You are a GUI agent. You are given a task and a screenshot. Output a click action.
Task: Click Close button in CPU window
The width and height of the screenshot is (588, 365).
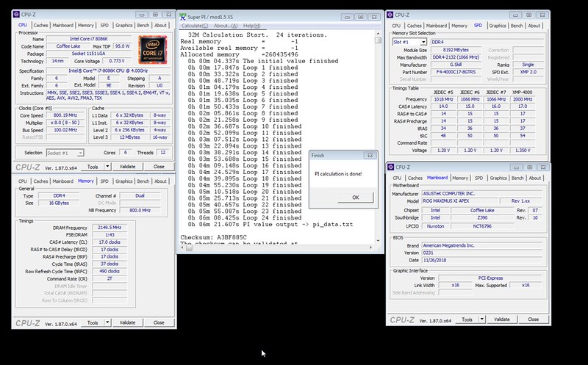pos(159,167)
